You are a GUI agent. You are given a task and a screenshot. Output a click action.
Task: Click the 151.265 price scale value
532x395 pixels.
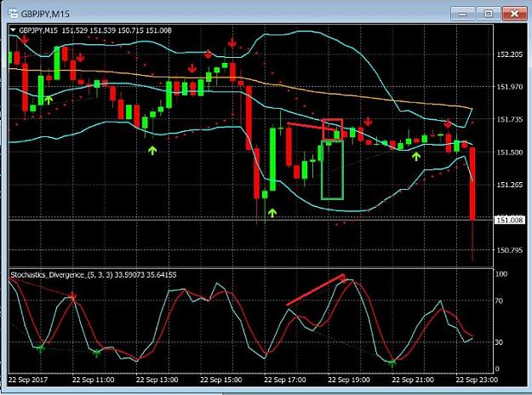pos(510,185)
